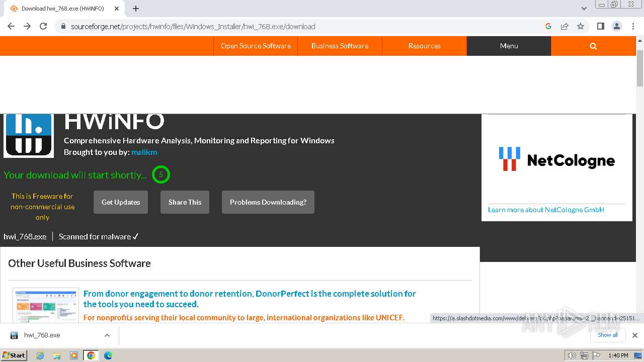Open Chrome three-dot menu
This screenshot has width=644, height=362.
633,26
